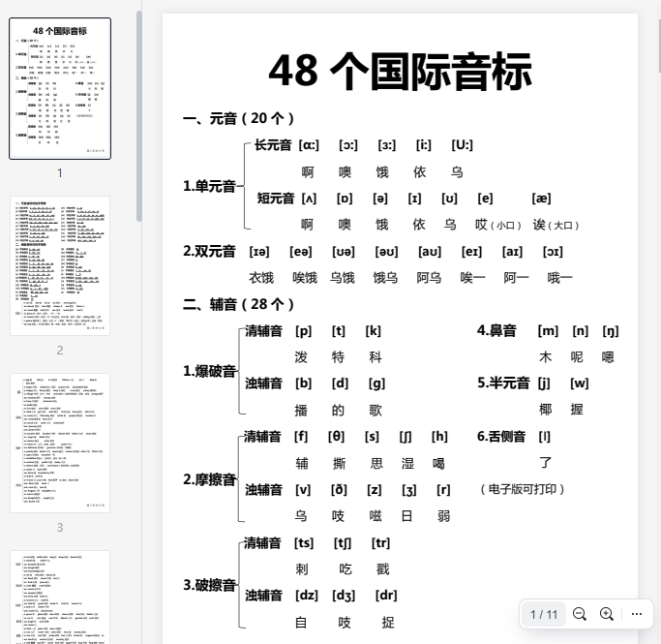The height and width of the screenshot is (644, 661).
Task: Click the character 捉
Action: click(388, 622)
